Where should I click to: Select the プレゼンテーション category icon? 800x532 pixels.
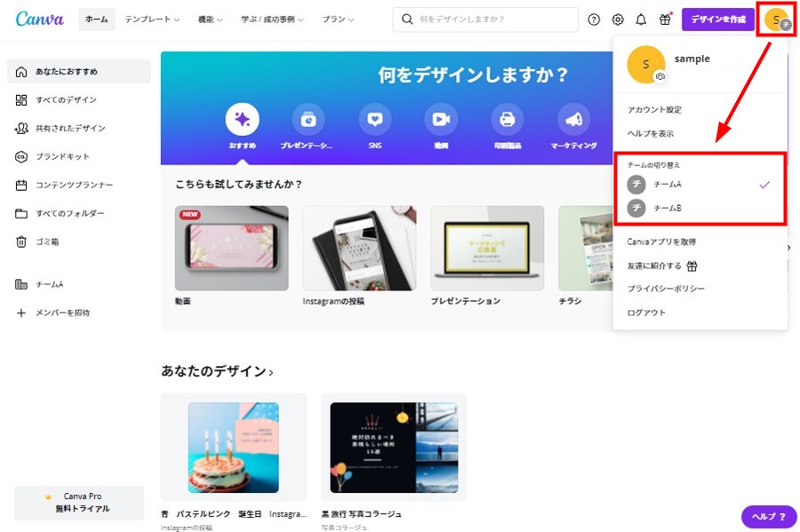click(x=308, y=119)
